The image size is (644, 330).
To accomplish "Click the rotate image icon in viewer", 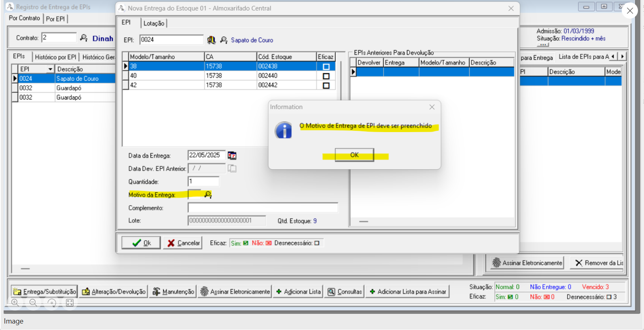I will 52,303.
